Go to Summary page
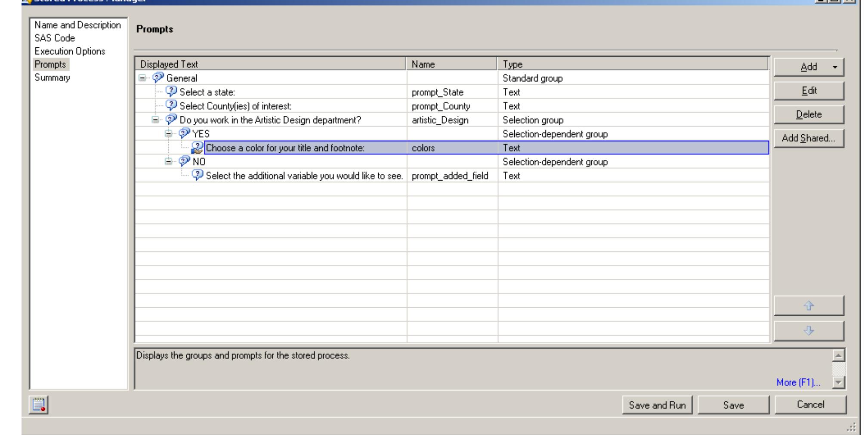This screenshot has width=868, height=435. pyautogui.click(x=52, y=78)
